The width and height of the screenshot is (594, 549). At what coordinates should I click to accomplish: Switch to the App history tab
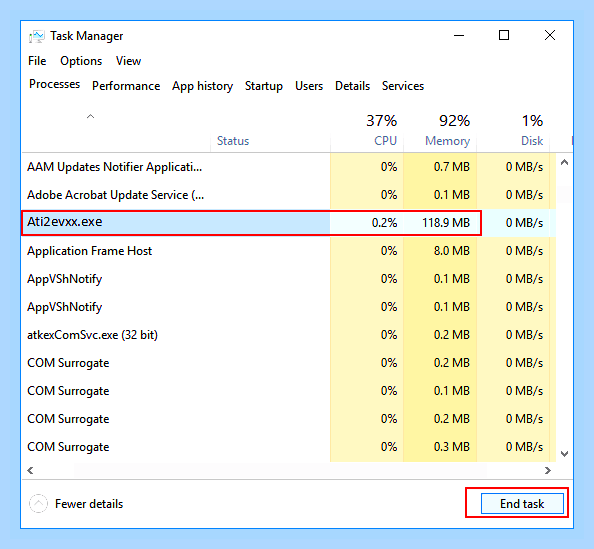click(203, 86)
